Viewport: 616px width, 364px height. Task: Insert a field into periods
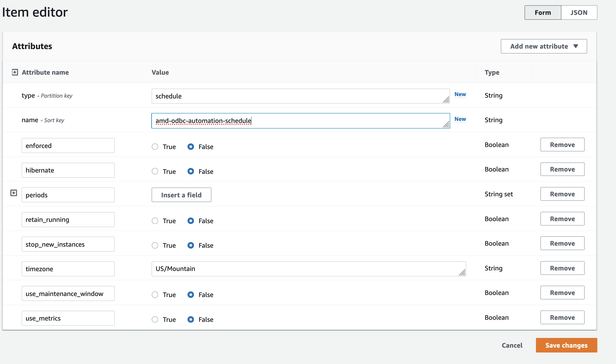(181, 195)
